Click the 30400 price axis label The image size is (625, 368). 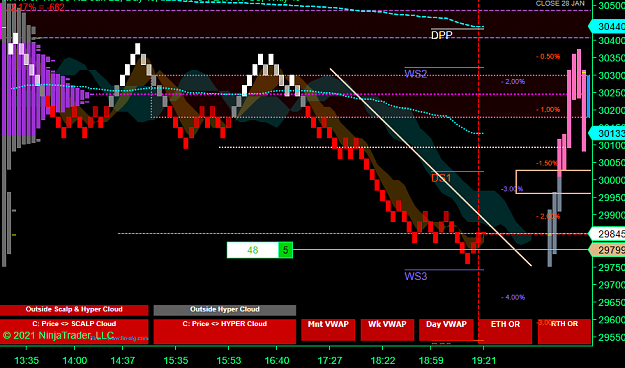coord(611,40)
